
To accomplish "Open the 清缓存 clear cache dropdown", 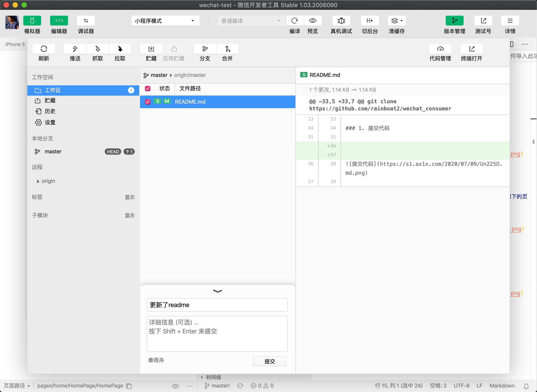I will [397, 21].
